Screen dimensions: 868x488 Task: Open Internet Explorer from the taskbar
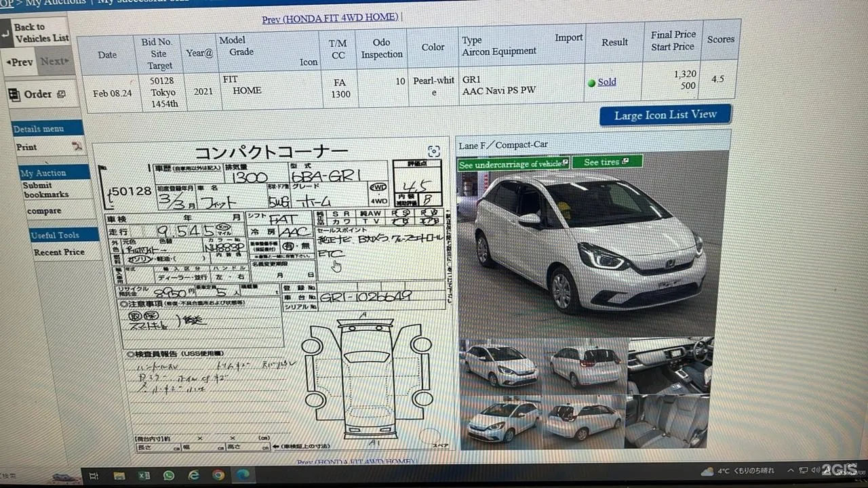pos(193,476)
